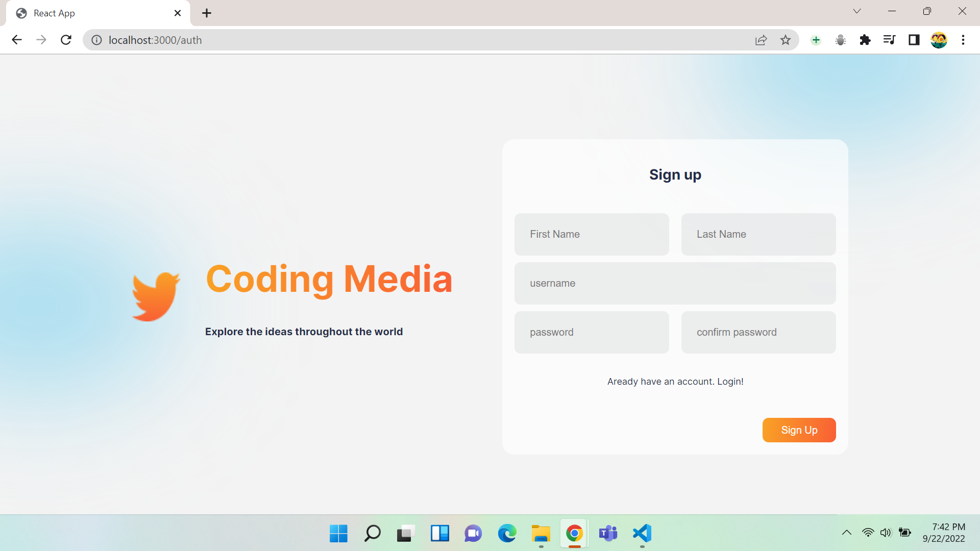Viewport: 980px width, 551px height.
Task: Open the Microsoft Edge browser
Action: (506, 534)
